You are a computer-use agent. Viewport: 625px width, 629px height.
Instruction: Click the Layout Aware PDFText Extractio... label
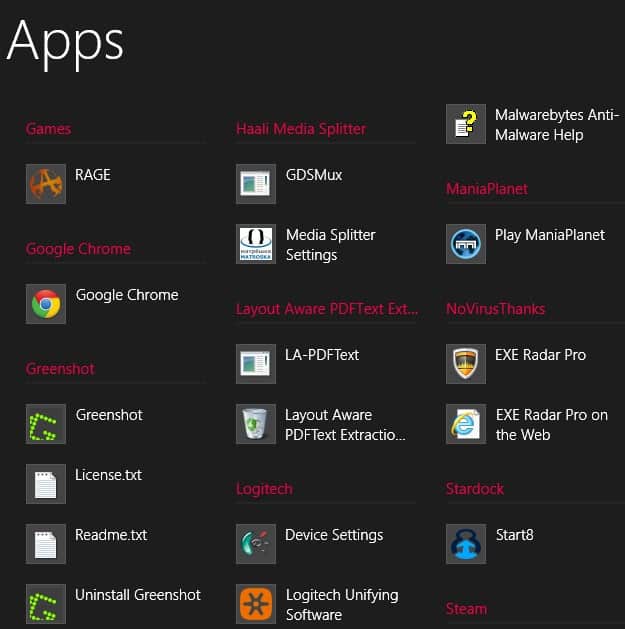(345, 425)
